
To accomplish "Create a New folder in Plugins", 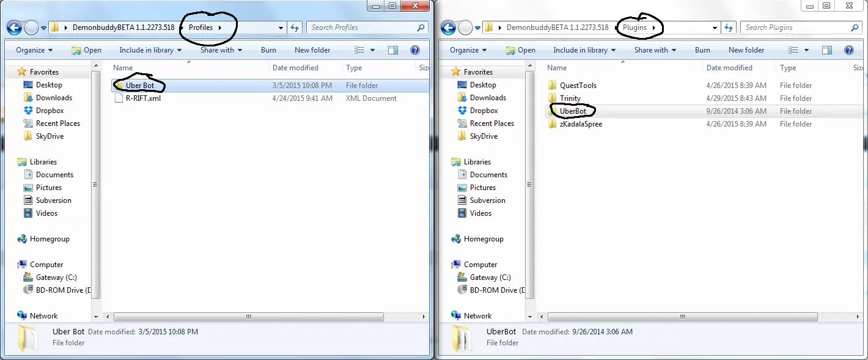I will (746, 50).
